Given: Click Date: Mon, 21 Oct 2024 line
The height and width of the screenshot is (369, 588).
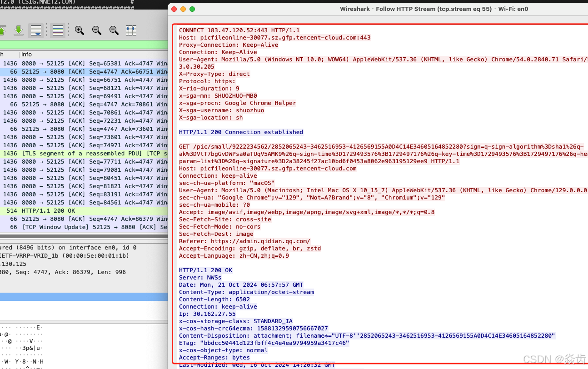Looking at the screenshot, I should [x=241, y=285].
